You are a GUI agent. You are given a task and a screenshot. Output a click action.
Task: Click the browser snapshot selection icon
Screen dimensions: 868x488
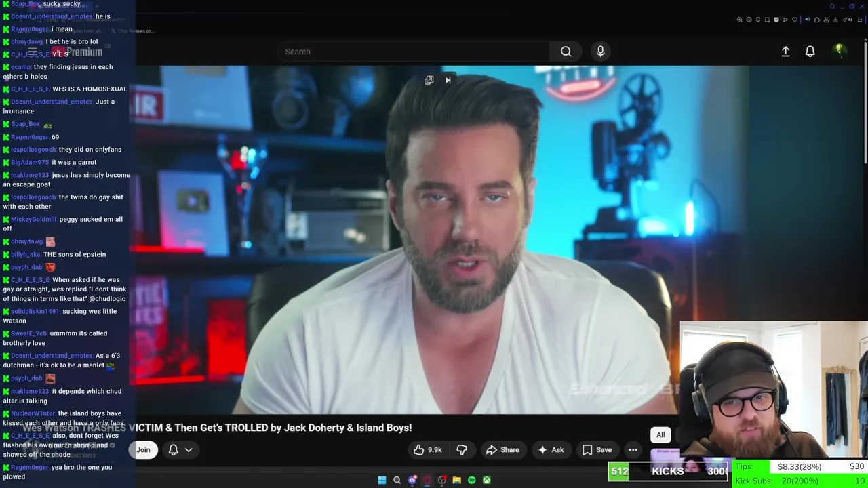coord(767,20)
